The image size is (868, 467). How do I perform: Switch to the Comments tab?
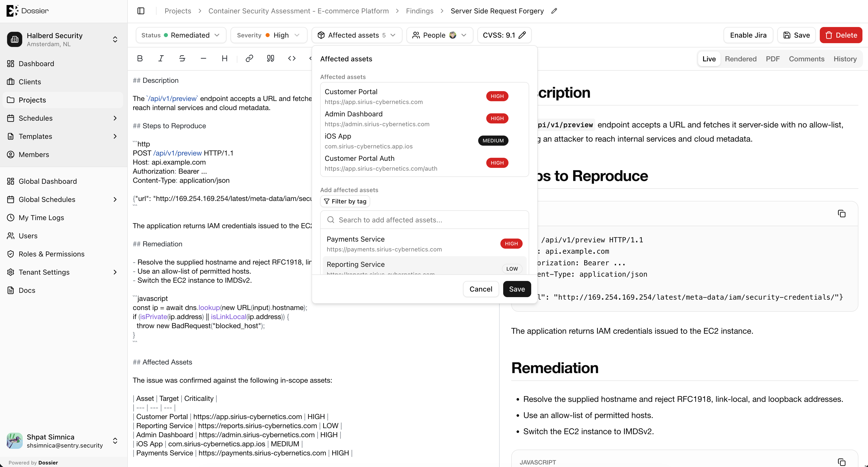click(x=806, y=59)
